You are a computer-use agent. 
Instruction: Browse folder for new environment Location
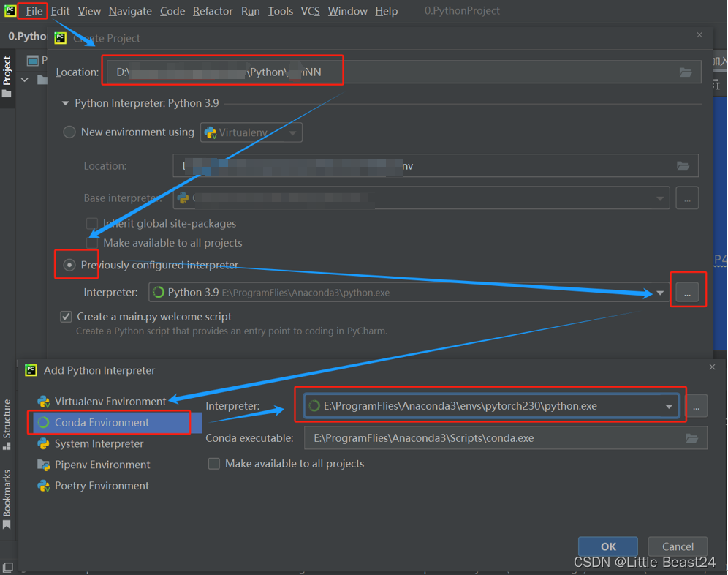point(683,166)
